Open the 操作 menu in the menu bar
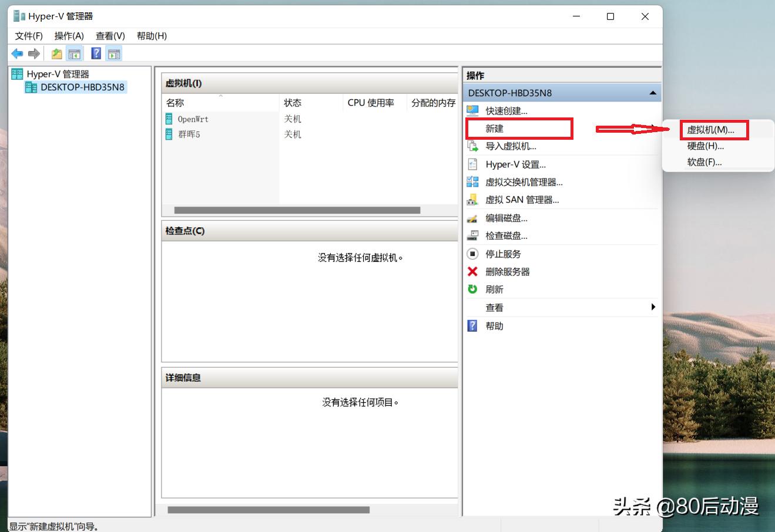Viewport: 775px width, 532px height. coord(69,36)
